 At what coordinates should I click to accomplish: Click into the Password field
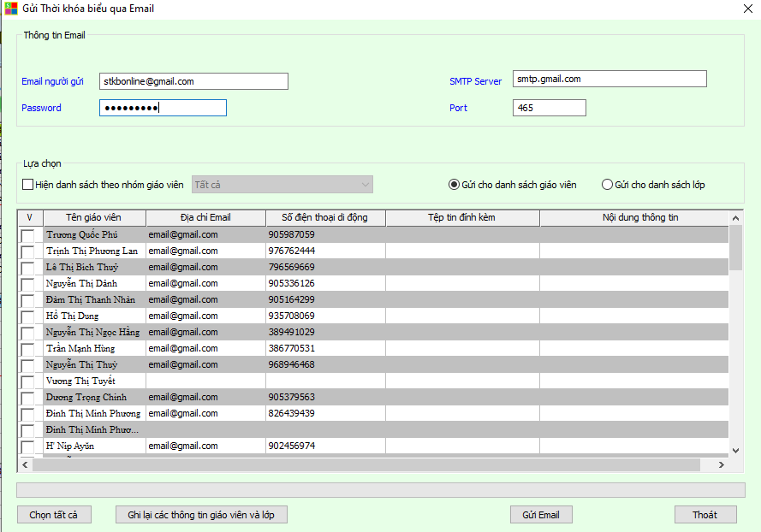pyautogui.click(x=163, y=108)
